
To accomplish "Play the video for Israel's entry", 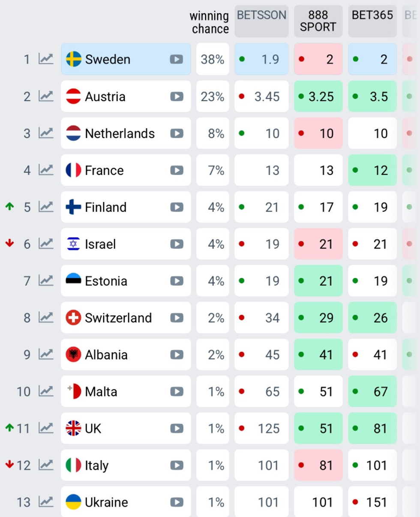I will pos(176,244).
